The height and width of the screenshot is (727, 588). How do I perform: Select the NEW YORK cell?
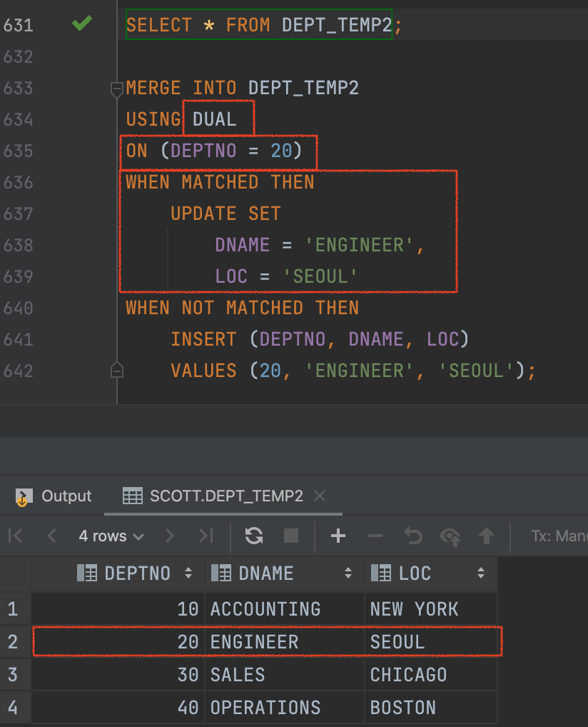tap(431, 608)
